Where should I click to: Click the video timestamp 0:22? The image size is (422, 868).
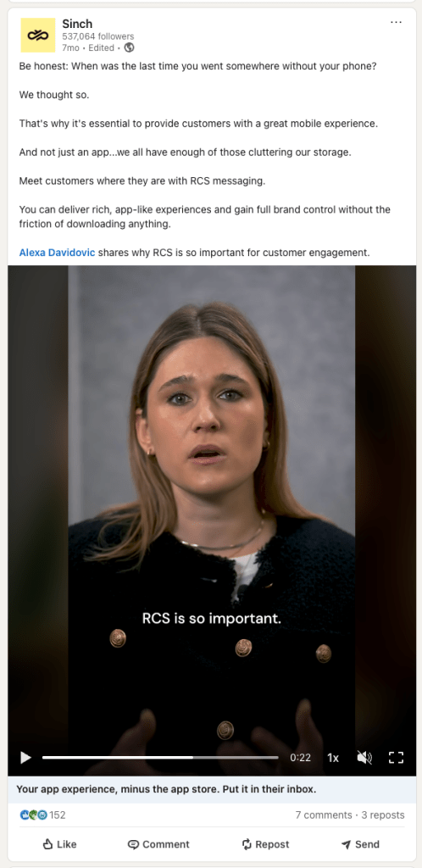300,758
